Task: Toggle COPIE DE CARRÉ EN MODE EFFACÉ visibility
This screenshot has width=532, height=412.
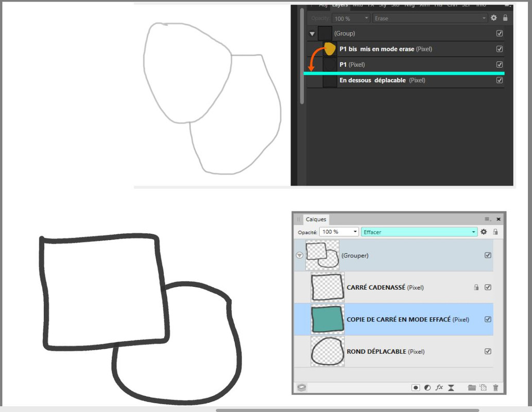Action: [x=488, y=319]
